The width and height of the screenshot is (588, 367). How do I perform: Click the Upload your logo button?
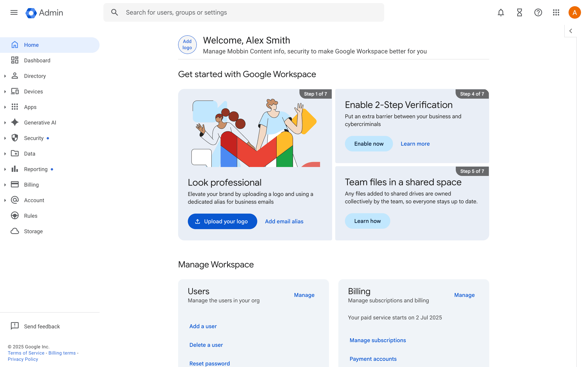pyautogui.click(x=222, y=221)
